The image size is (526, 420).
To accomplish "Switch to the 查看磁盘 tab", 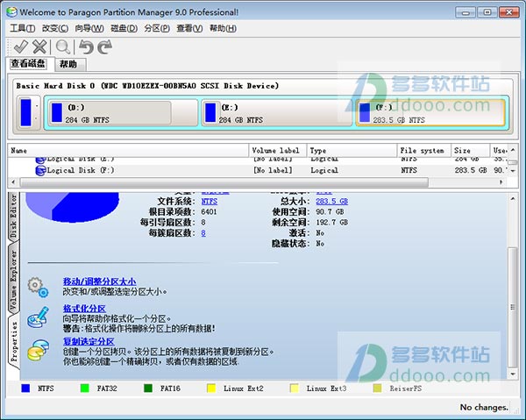I will pyautogui.click(x=28, y=63).
